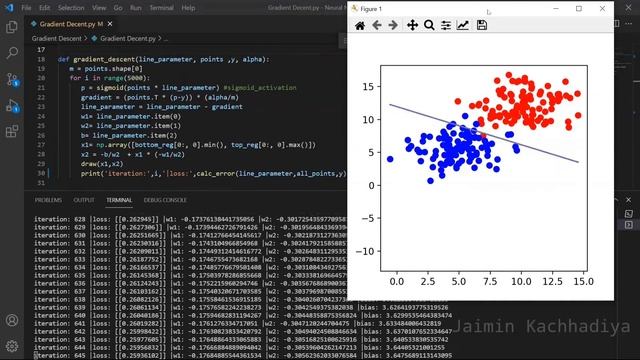
Task: Go back to the previous plot view
Action: (376, 25)
